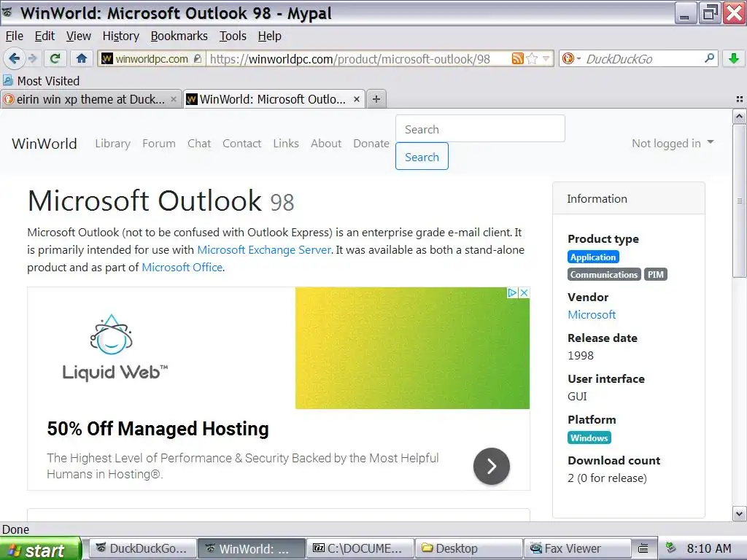
Task: Click the PIM tag badge
Action: pos(656,275)
